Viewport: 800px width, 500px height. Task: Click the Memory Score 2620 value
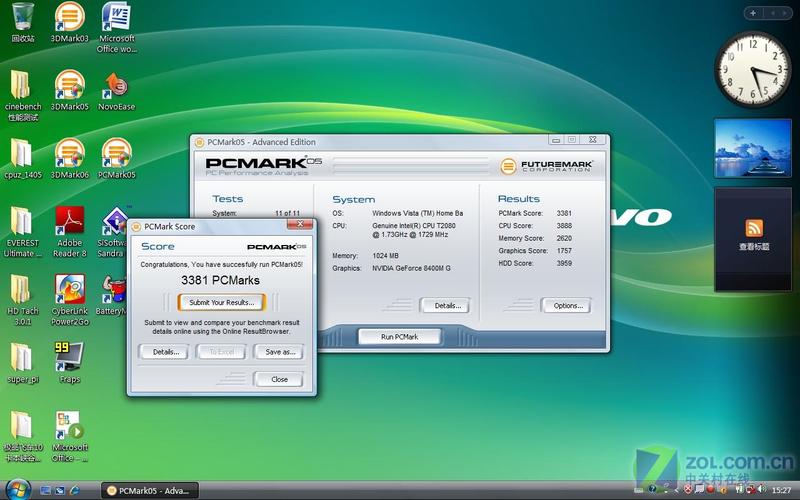(x=564, y=238)
